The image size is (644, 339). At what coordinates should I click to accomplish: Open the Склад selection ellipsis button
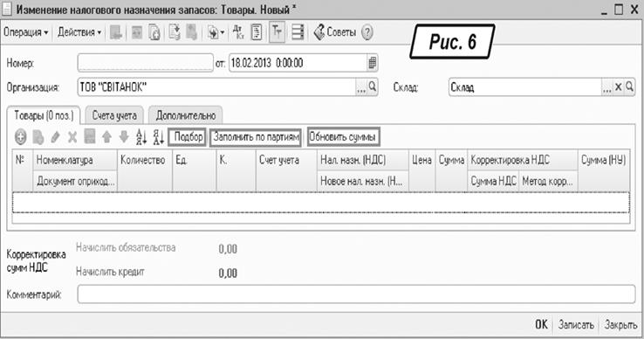tap(607, 87)
